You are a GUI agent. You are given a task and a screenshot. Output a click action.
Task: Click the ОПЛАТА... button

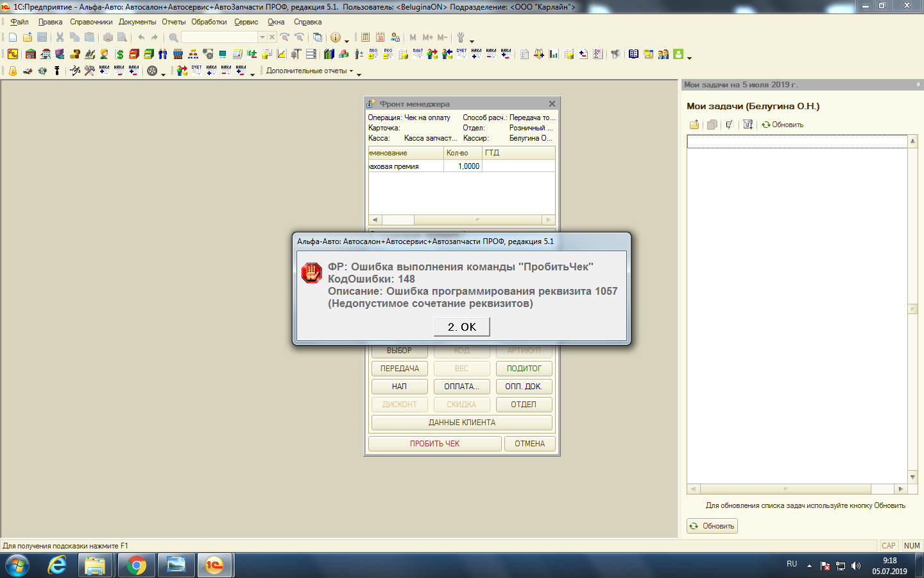[x=462, y=387]
